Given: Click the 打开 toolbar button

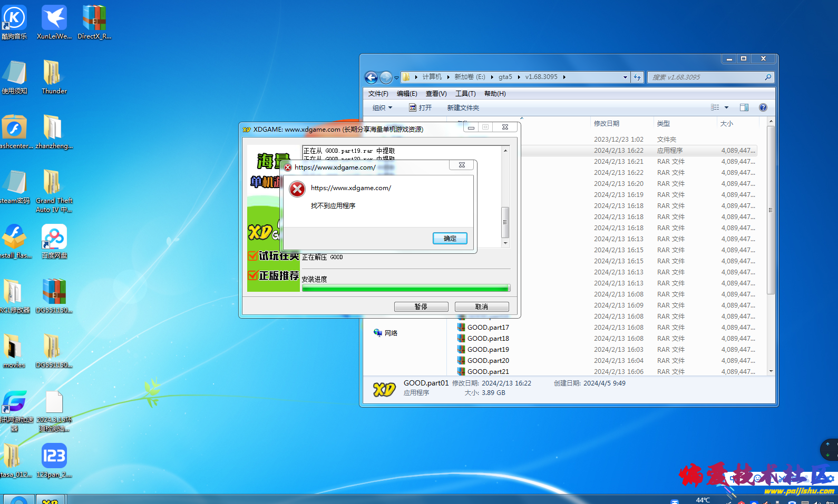Looking at the screenshot, I should [420, 107].
